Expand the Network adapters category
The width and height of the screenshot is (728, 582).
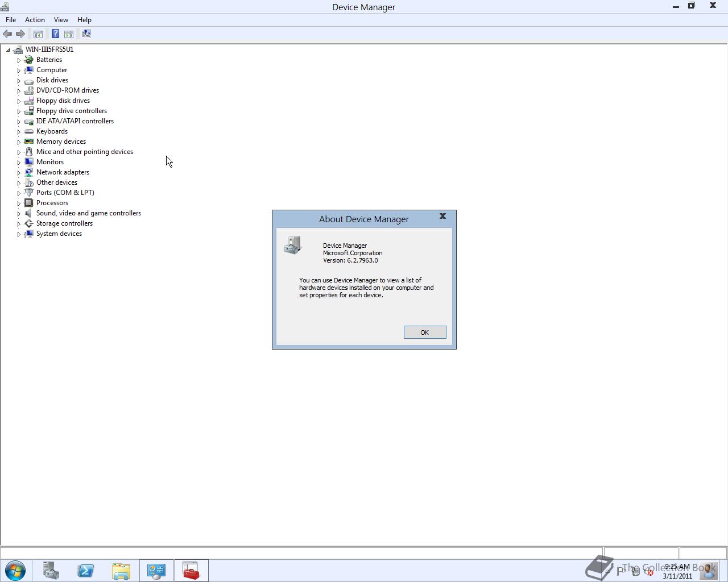pos(19,172)
